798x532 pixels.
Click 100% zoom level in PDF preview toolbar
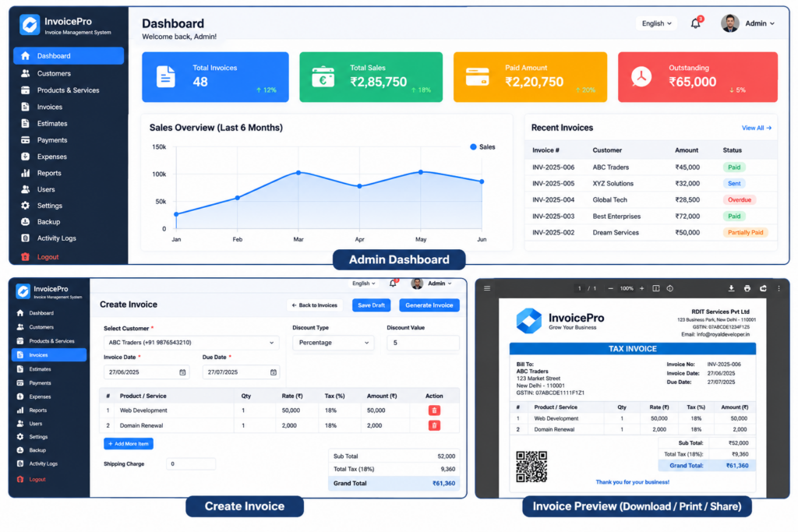pyautogui.click(x=627, y=288)
